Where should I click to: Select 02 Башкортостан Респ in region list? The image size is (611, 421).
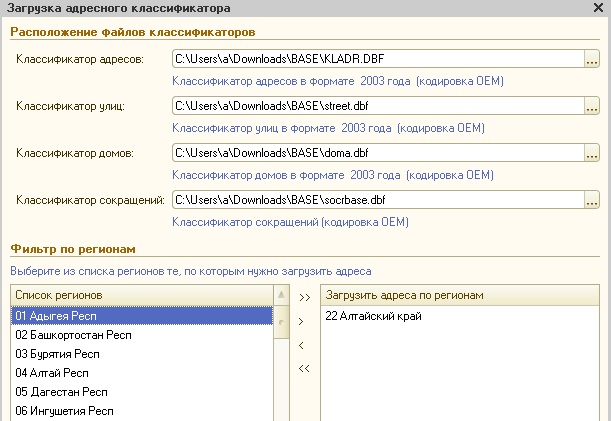142,335
